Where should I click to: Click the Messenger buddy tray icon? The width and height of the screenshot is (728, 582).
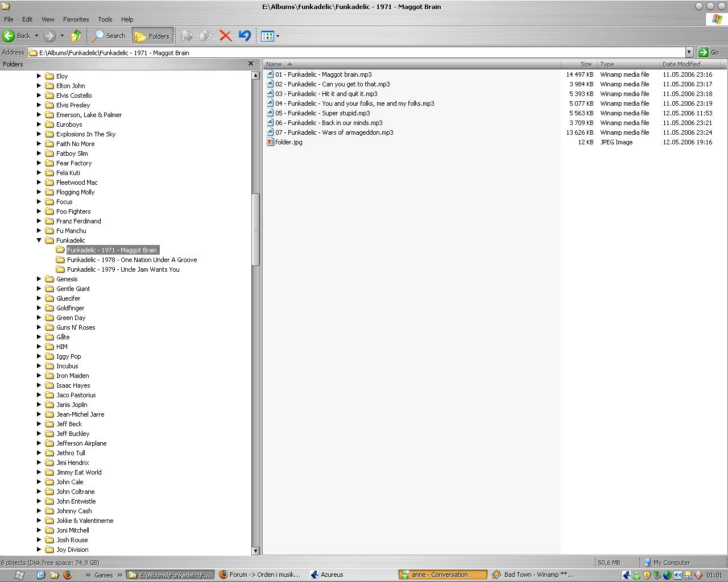(x=636, y=575)
